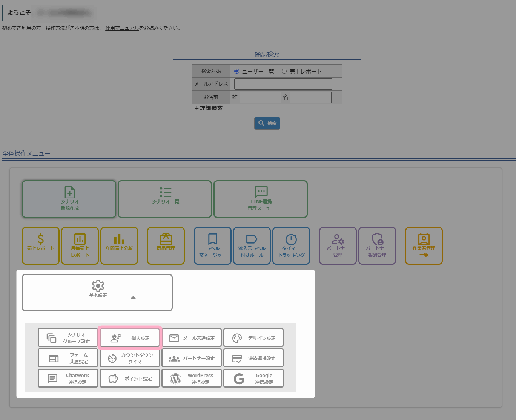Open the LINE連携管理メニュー
The image size is (516, 420).
[x=261, y=199]
